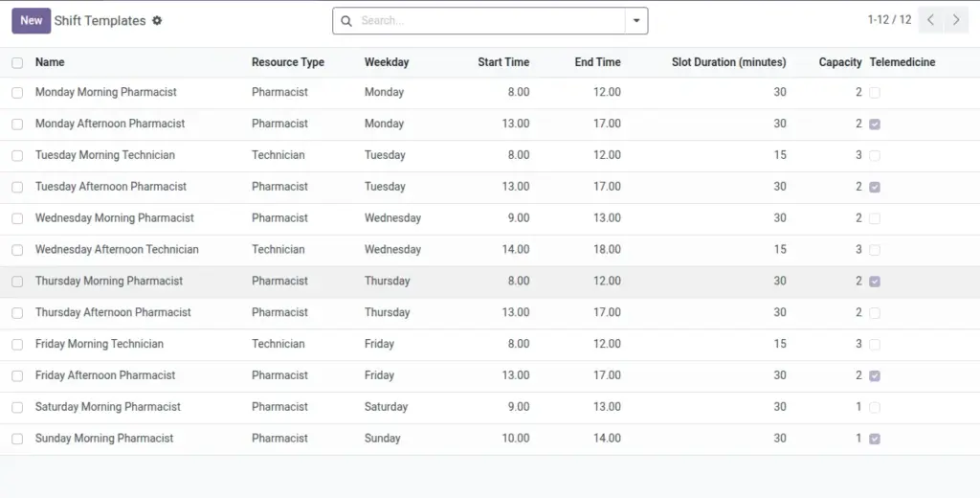The height and width of the screenshot is (498, 980).
Task: Click Sunday row start time 10.00
Action: click(x=516, y=438)
